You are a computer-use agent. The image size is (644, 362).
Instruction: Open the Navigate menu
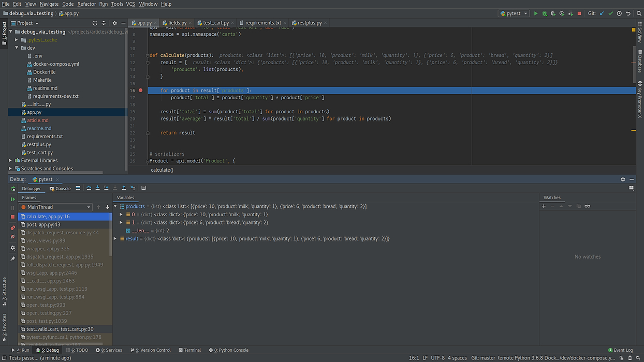tap(49, 4)
